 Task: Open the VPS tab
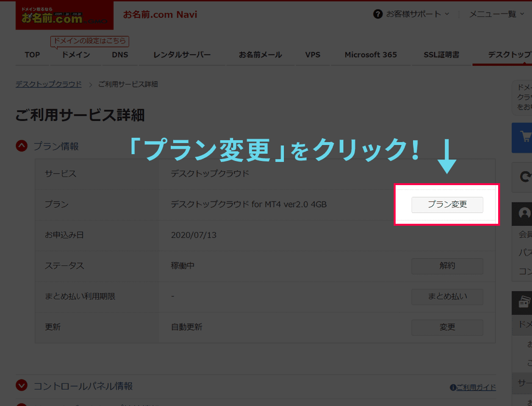(313, 55)
